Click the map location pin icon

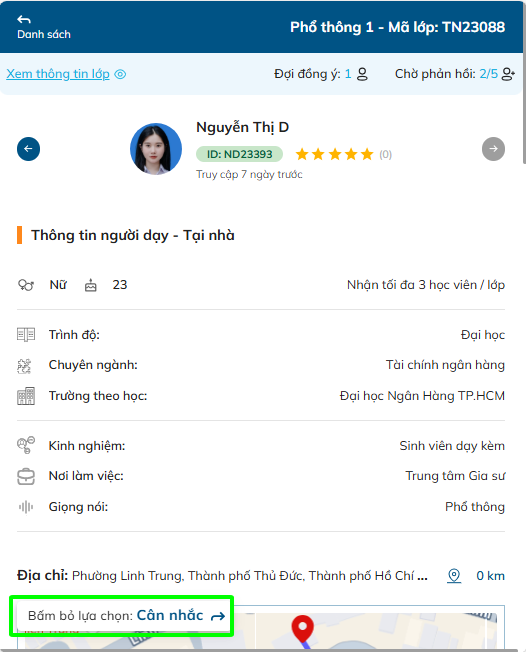454,576
